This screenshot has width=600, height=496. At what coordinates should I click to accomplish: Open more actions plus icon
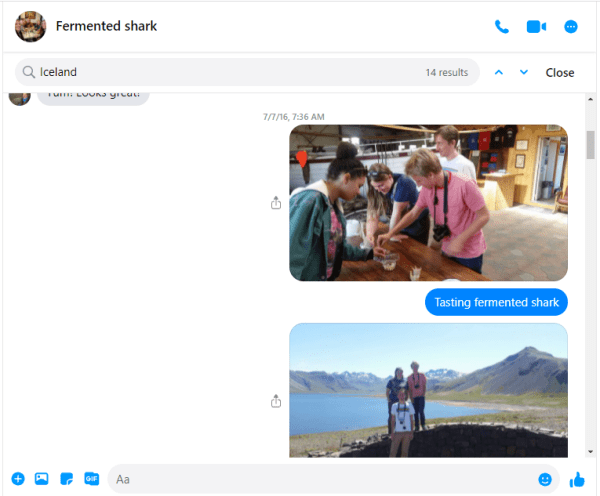[x=18, y=479]
